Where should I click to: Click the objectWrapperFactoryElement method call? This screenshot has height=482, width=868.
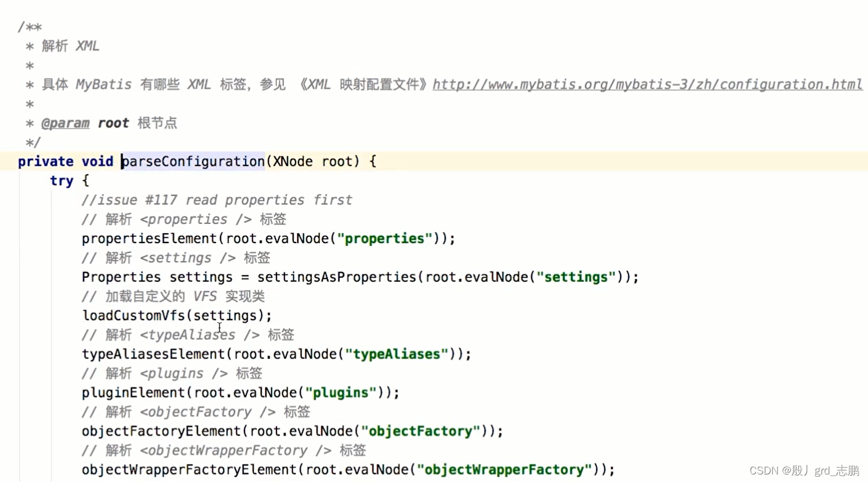[x=189, y=469]
